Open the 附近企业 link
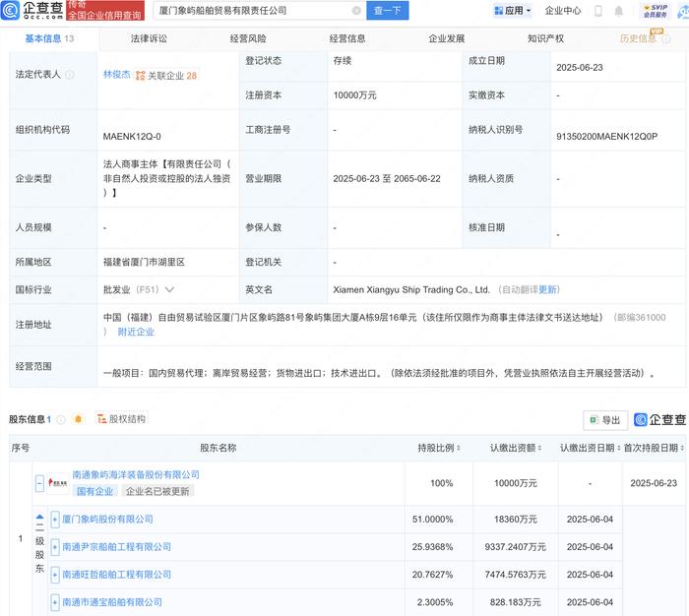 coord(136,332)
